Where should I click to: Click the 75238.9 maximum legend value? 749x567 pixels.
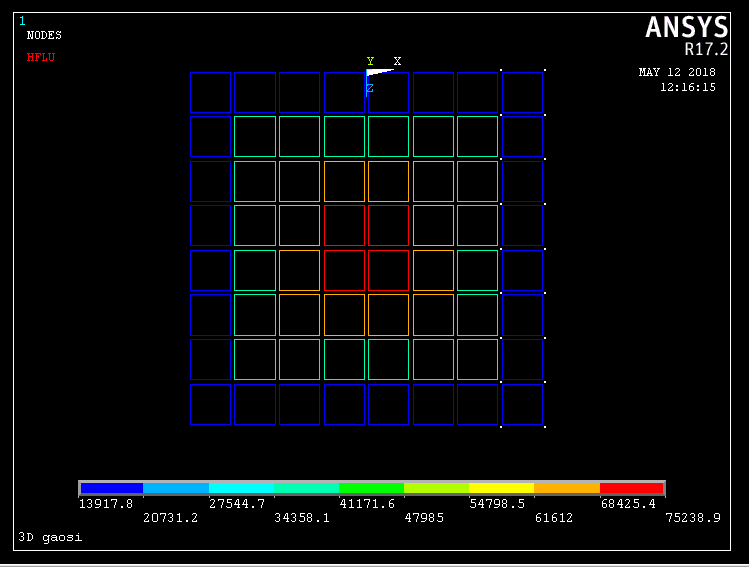tap(693, 518)
